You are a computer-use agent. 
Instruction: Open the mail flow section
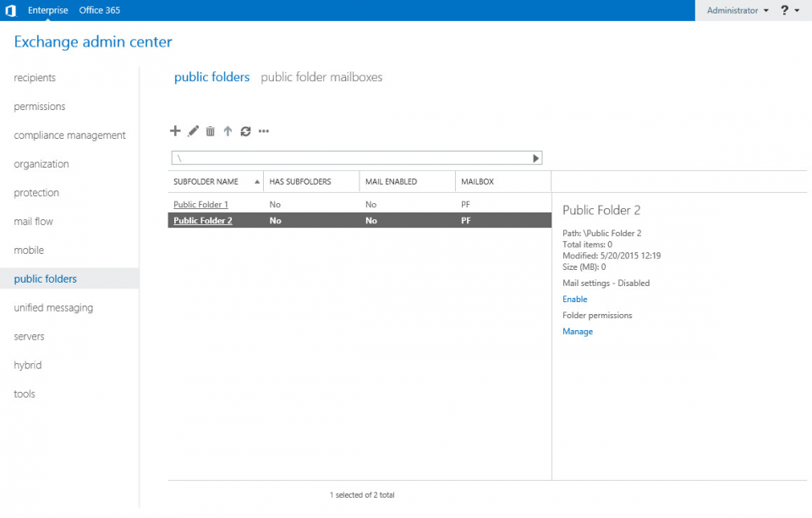pos(32,221)
